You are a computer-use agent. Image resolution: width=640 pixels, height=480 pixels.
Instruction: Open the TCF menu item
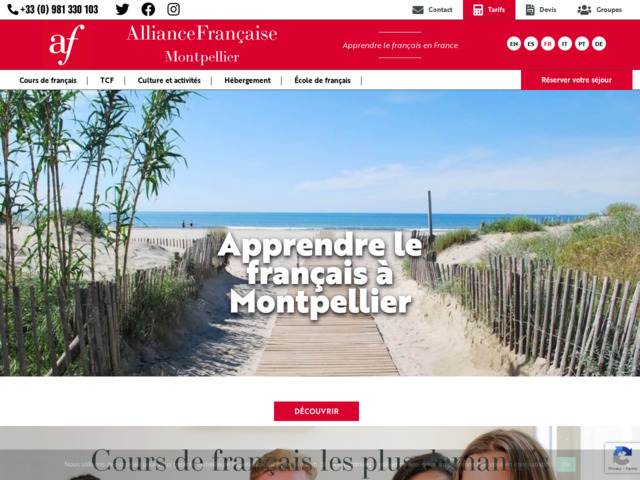(107, 80)
